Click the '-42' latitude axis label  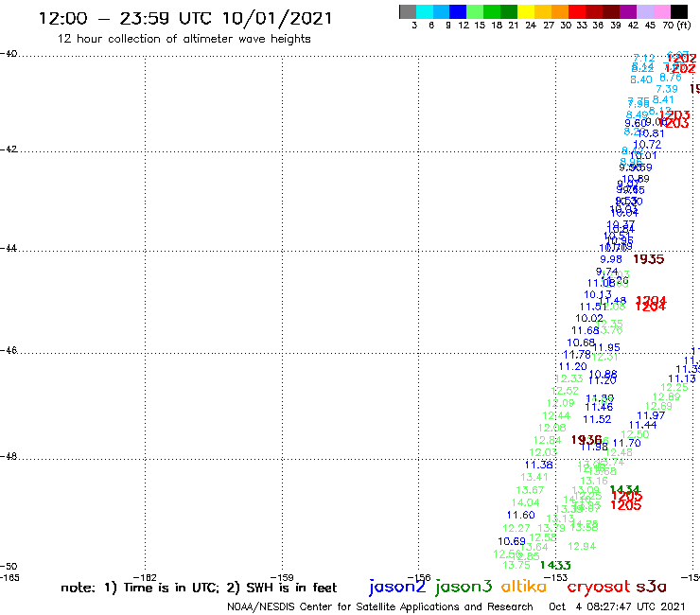point(9,149)
